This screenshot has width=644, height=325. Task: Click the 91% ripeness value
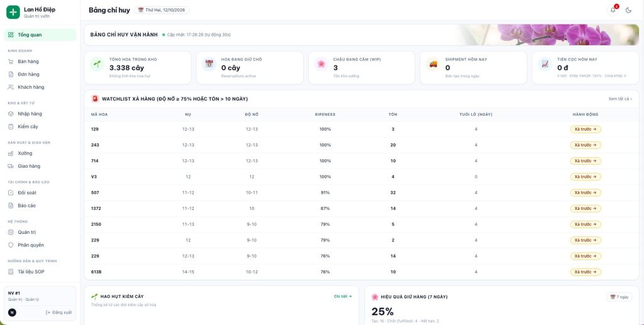(325, 192)
